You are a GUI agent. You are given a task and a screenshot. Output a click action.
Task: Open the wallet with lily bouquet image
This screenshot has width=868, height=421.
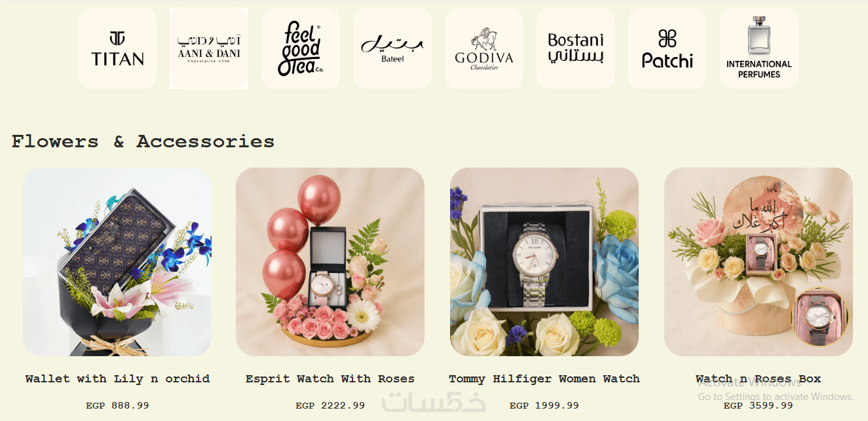click(x=117, y=262)
